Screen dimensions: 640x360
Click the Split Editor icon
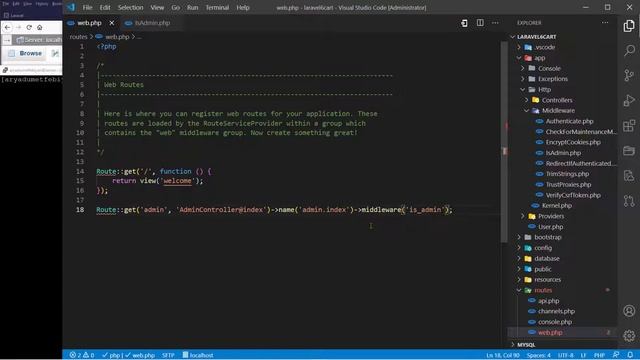[480, 23]
